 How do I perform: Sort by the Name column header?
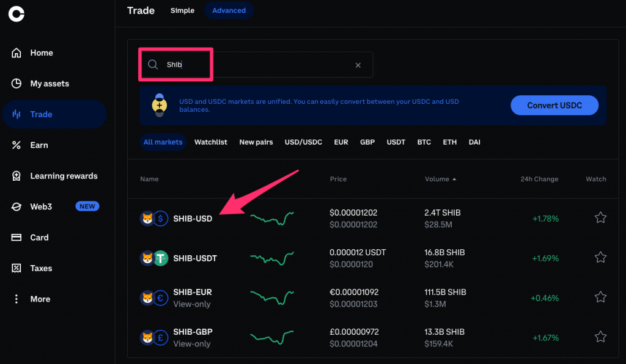pyautogui.click(x=149, y=179)
